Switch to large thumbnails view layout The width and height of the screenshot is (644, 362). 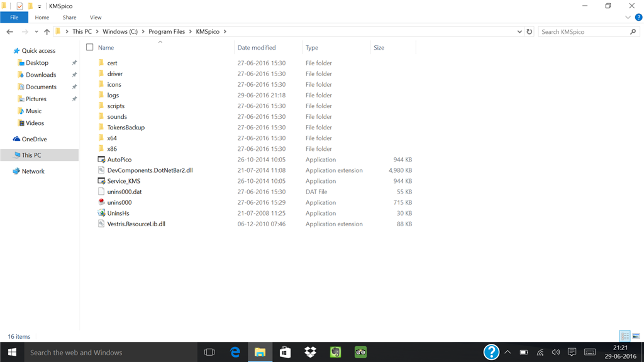pos(636,336)
